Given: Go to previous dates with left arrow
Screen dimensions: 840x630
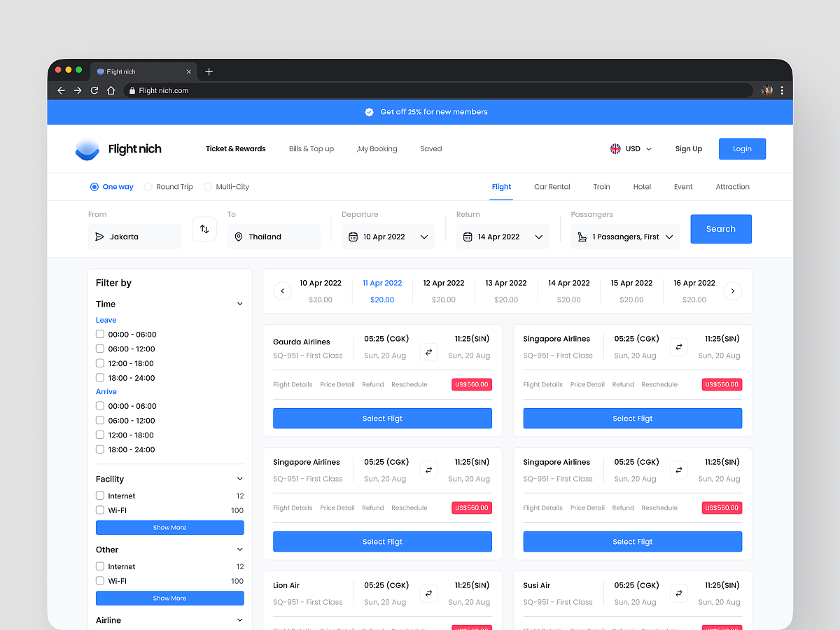Looking at the screenshot, I should (x=282, y=290).
